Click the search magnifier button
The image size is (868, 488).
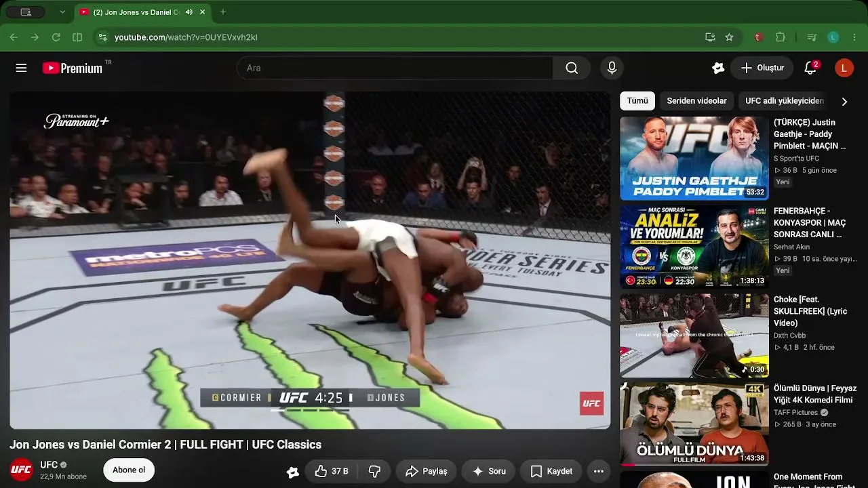tap(572, 68)
